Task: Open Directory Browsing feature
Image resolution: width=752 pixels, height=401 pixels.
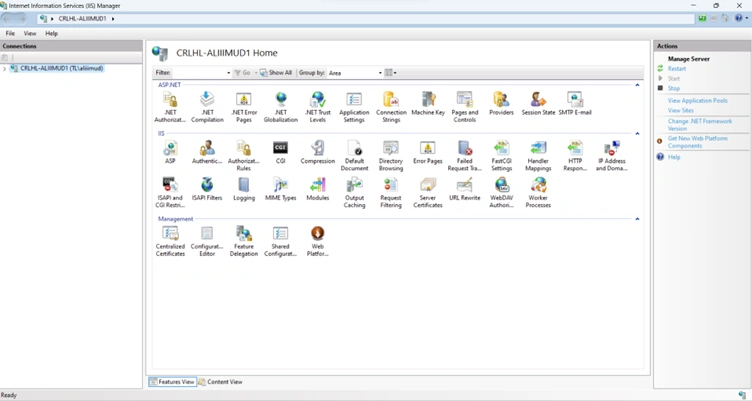Action: point(391,155)
